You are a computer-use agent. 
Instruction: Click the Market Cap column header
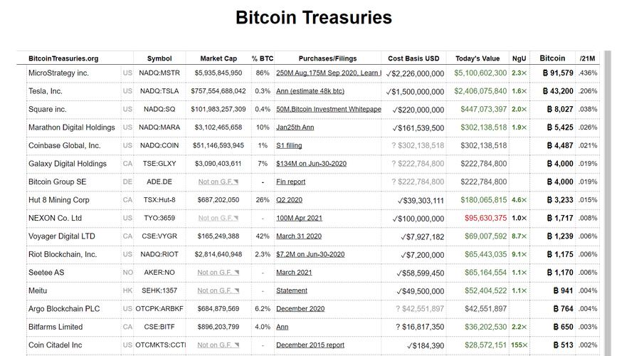click(218, 58)
